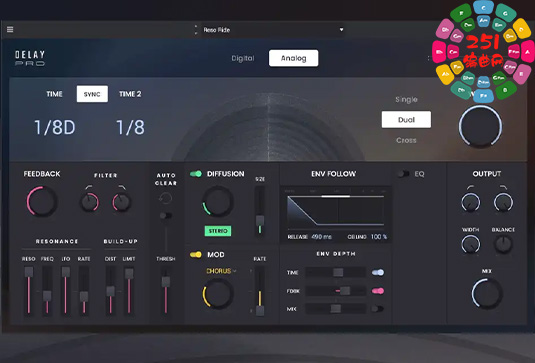Click the 1/8 second delay time value
The height and width of the screenshot is (363, 535).
[130, 127]
